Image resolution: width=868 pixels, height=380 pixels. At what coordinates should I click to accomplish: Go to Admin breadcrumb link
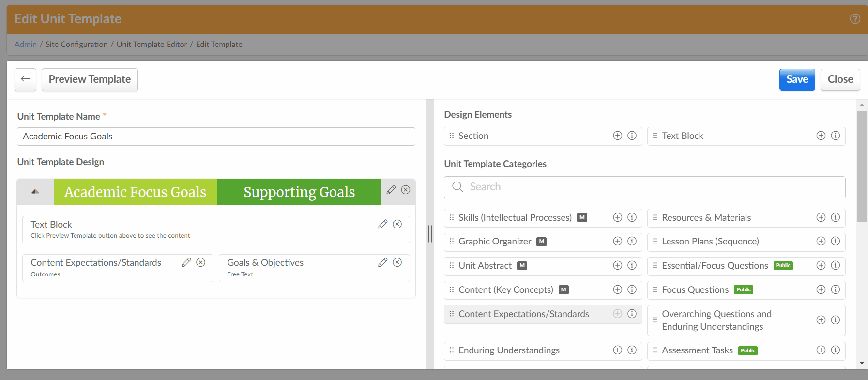26,44
